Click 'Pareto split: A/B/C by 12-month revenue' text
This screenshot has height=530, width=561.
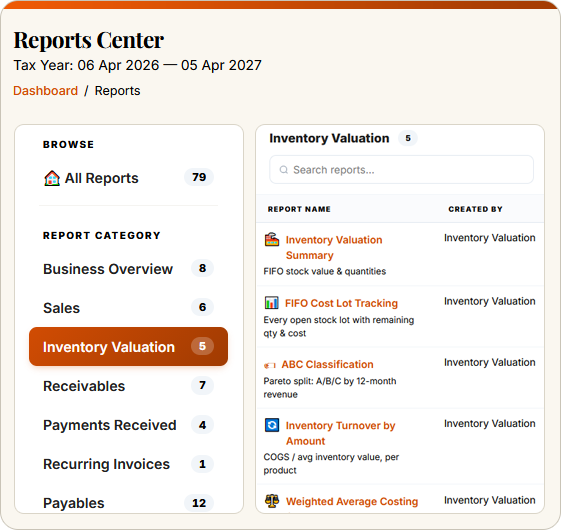[330, 388]
